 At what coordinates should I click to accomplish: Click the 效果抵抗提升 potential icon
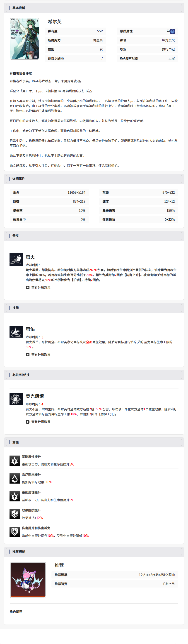14,514
